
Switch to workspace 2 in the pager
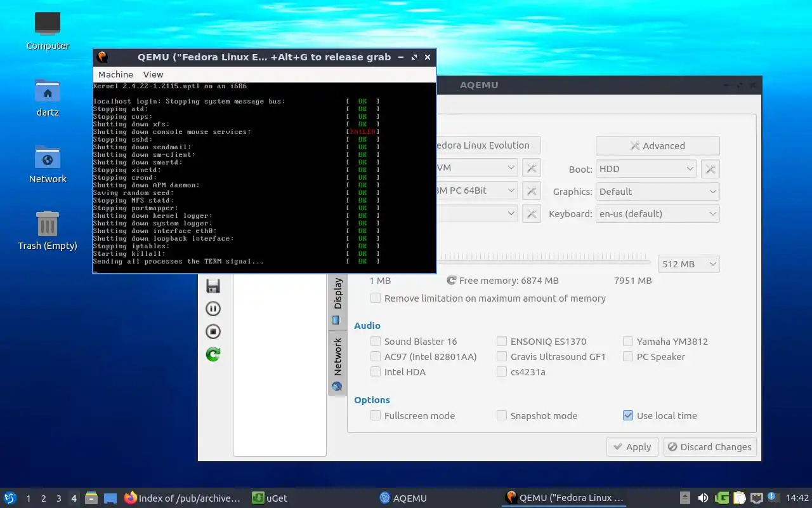tap(43, 498)
